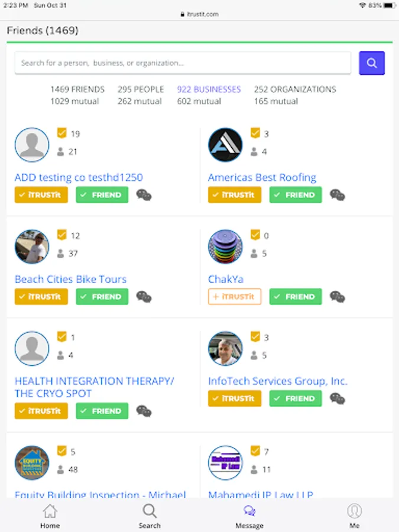Screen dimensions: 399x532
Task: Toggle FRIEND status for Americas Best Roofing
Action: [296, 194]
